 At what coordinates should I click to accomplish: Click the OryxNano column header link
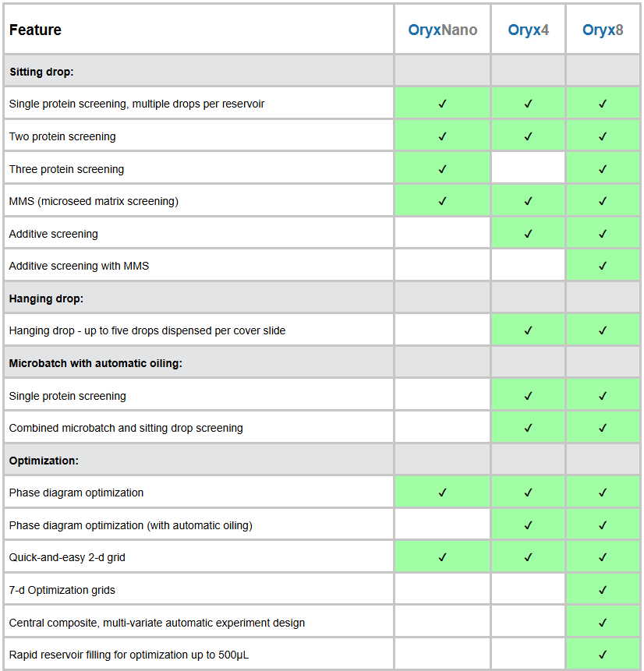[x=442, y=30]
